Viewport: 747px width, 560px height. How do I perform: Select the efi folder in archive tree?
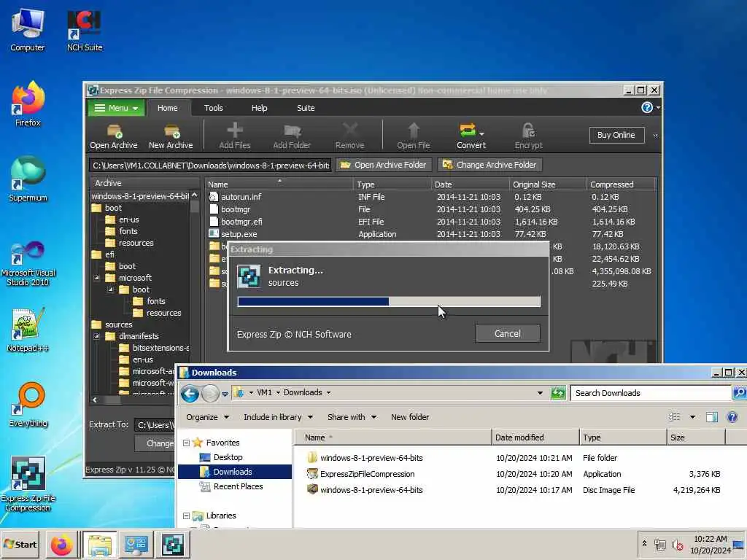[109, 254]
